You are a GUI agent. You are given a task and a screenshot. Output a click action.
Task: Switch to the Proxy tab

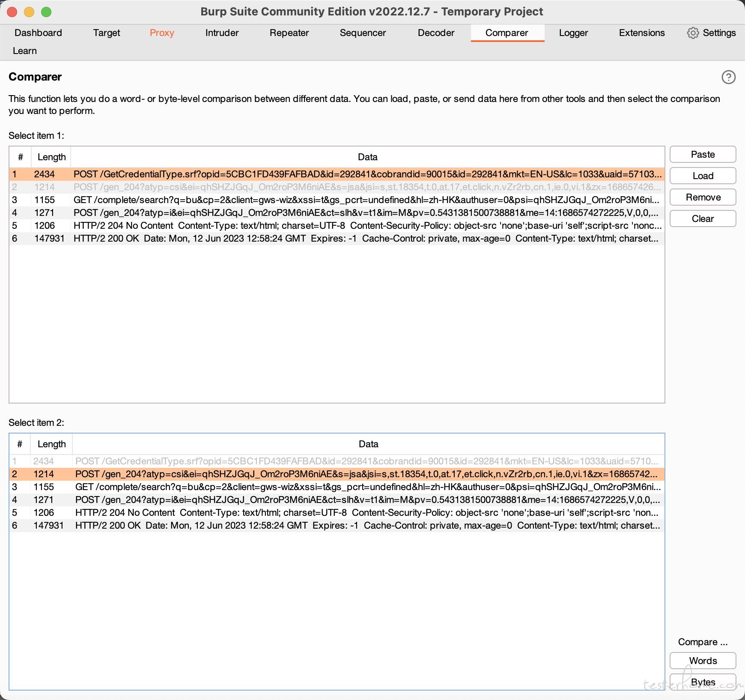pos(162,33)
